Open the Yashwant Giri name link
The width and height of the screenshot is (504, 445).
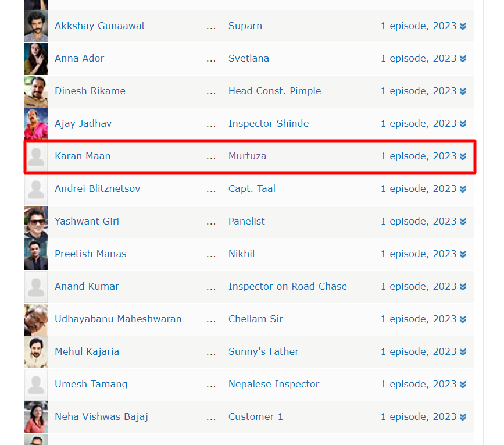87,221
